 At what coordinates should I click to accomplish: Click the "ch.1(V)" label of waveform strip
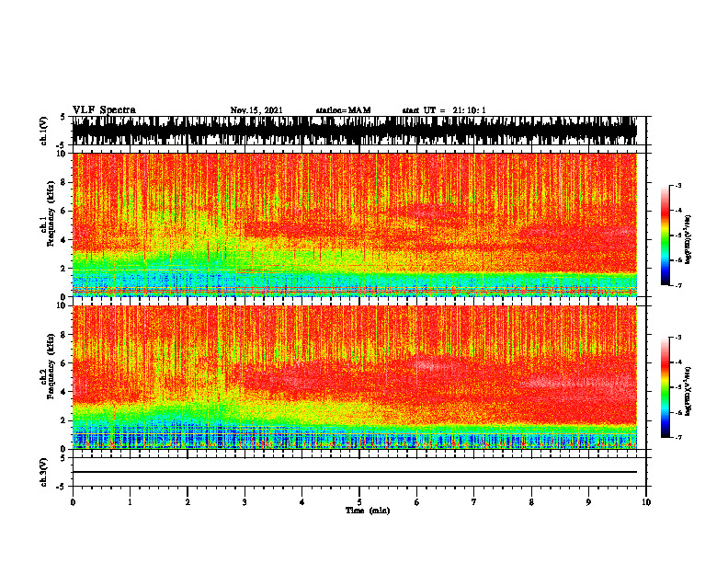tap(44, 131)
